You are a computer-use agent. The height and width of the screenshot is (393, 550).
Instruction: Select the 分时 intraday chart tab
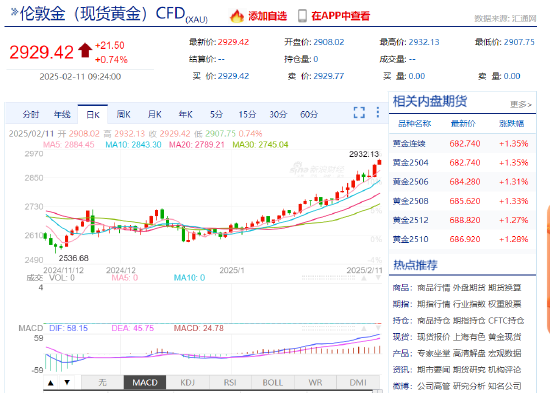point(31,114)
